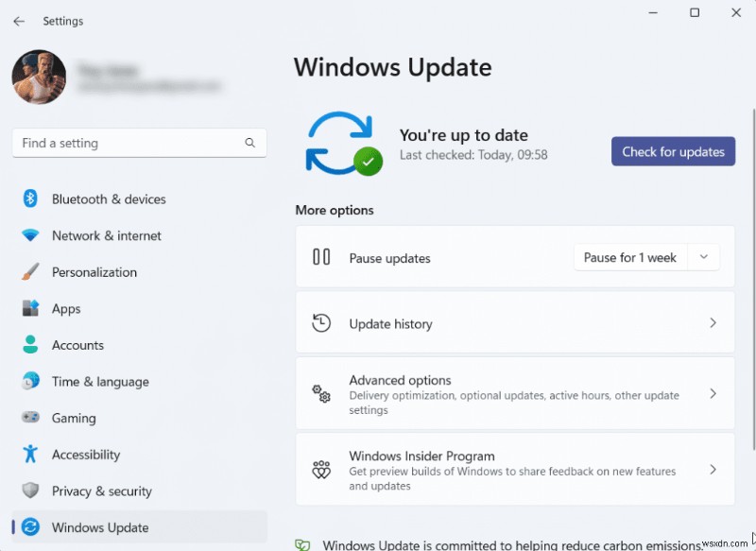Click the Time & language globe icon

coord(30,381)
